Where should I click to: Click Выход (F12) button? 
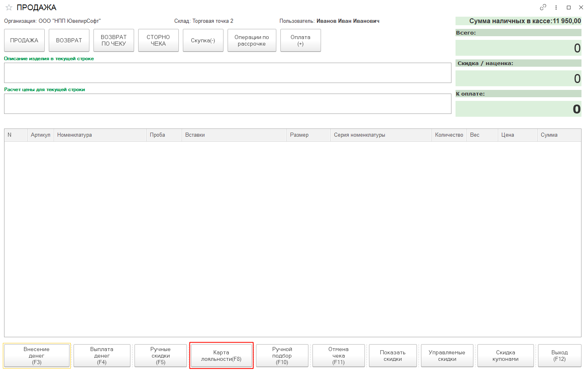[560, 356]
